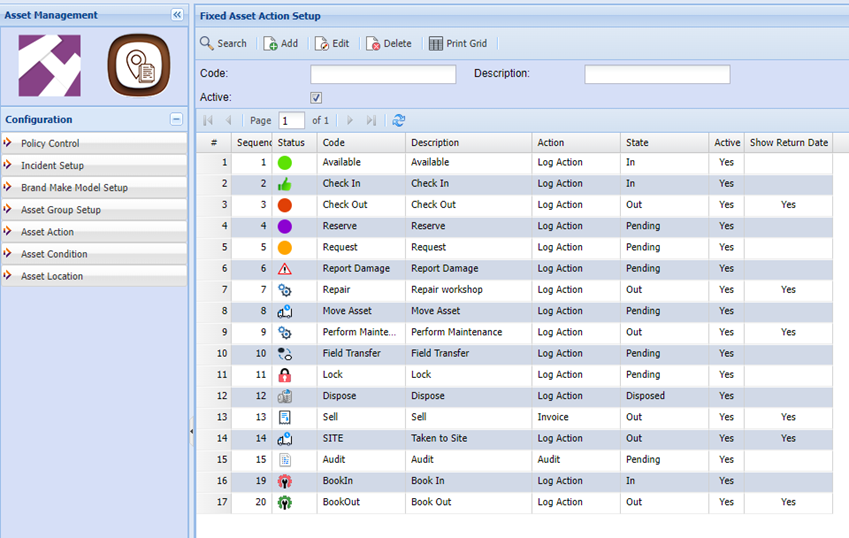Click the orange Request status circle
The height and width of the screenshot is (538, 849).
point(285,247)
